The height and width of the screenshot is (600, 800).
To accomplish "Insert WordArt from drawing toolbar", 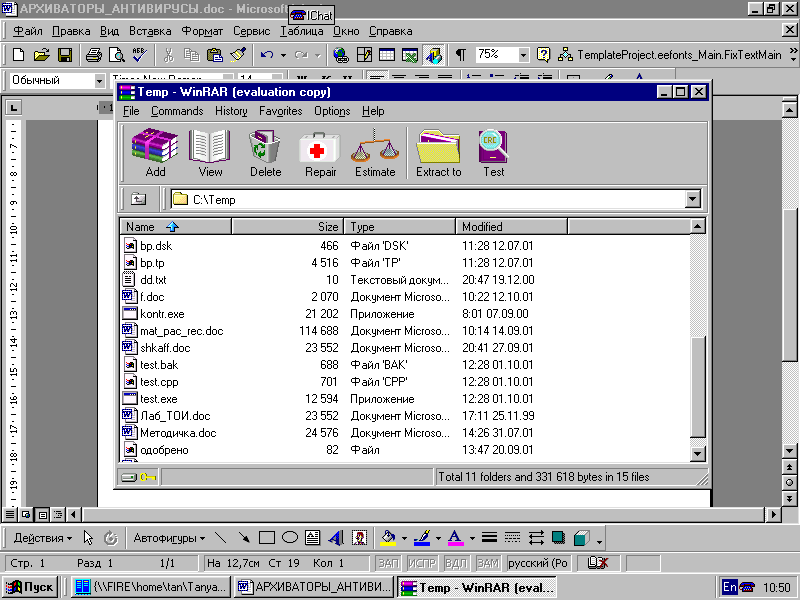I will 336,537.
